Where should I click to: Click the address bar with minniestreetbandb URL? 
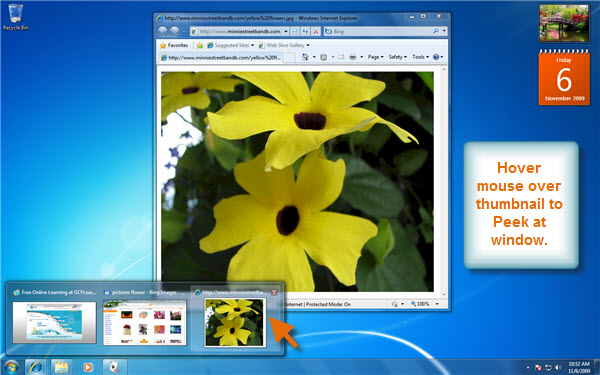click(239, 31)
